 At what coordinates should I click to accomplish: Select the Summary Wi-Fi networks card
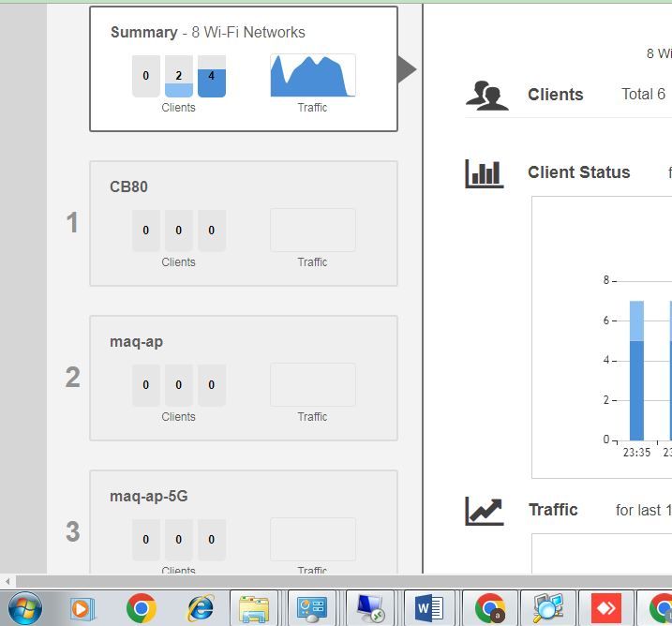click(x=244, y=69)
